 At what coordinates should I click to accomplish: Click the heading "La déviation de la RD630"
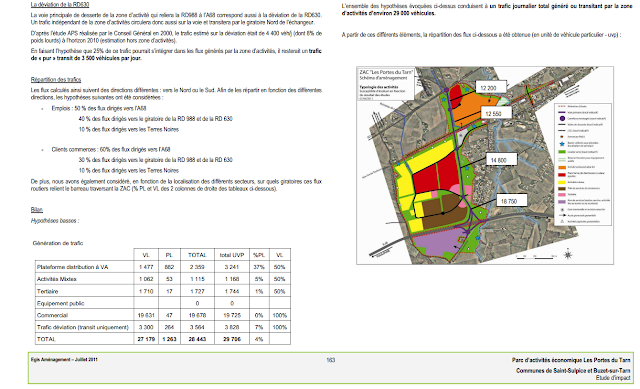pyautogui.click(x=60, y=4)
